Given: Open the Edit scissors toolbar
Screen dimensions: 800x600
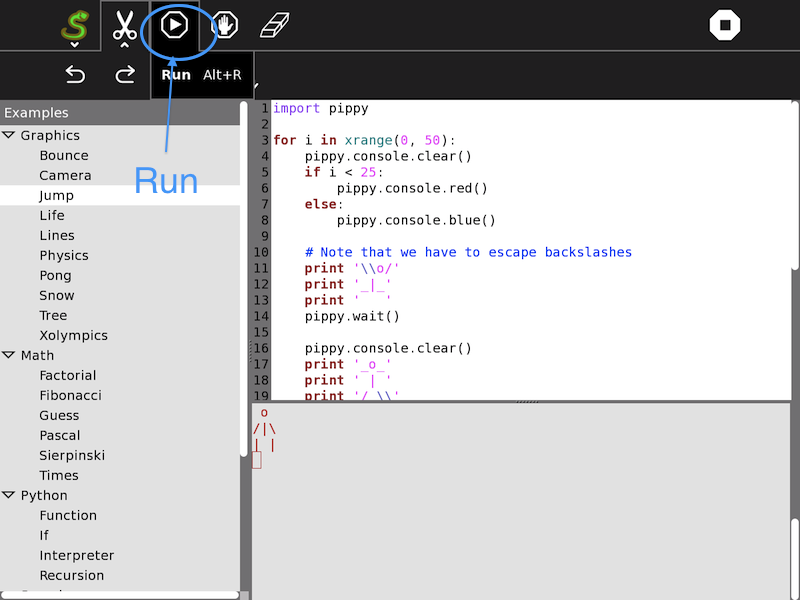Looking at the screenshot, I should [x=124, y=25].
